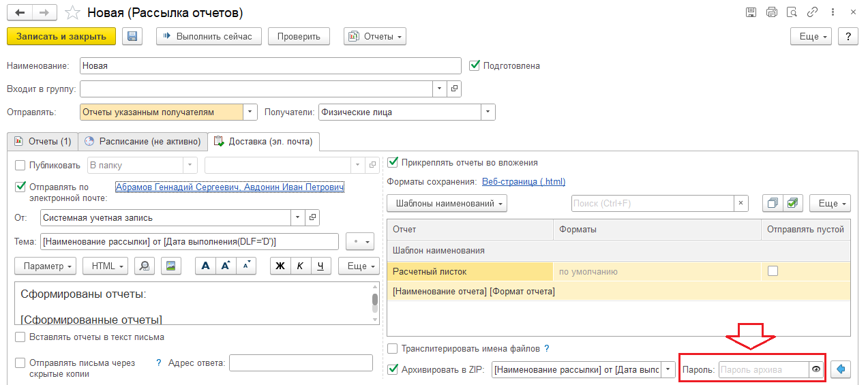
Task: Click the Пароль архива input field
Action: click(x=762, y=369)
